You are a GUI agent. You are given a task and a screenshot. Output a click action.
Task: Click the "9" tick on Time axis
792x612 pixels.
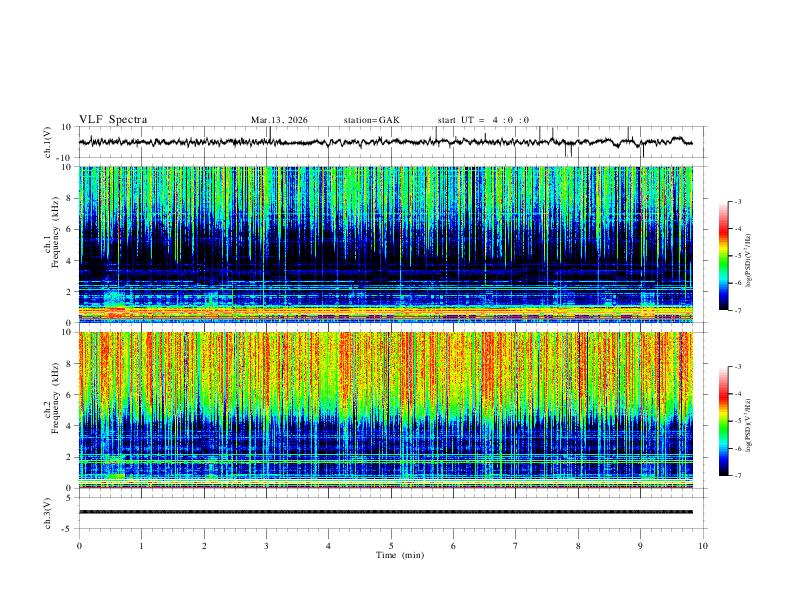click(640, 546)
